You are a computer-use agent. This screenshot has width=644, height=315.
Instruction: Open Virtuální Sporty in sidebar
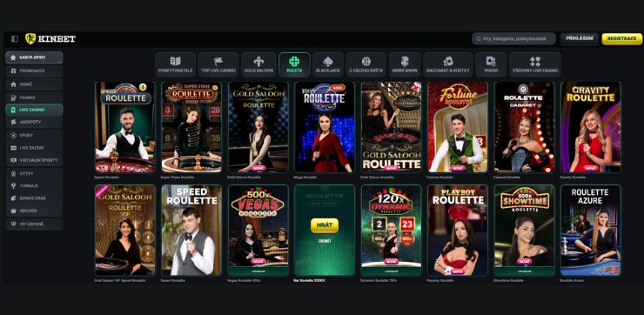tap(34, 160)
